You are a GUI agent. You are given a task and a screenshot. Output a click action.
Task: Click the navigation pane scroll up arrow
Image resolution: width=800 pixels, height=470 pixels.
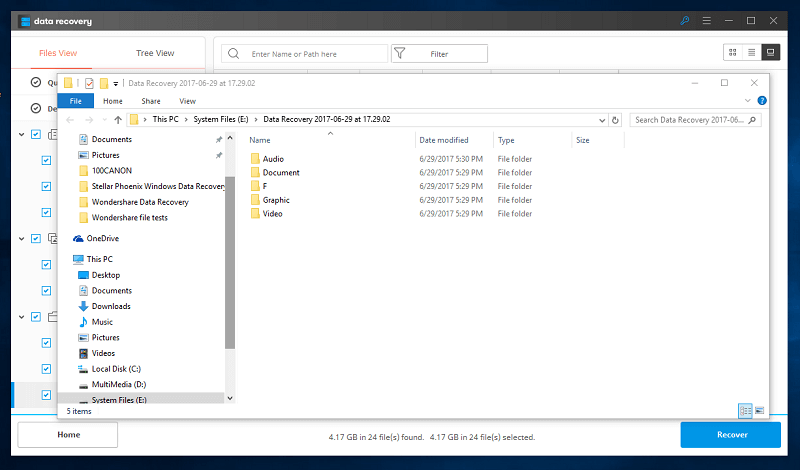point(230,138)
